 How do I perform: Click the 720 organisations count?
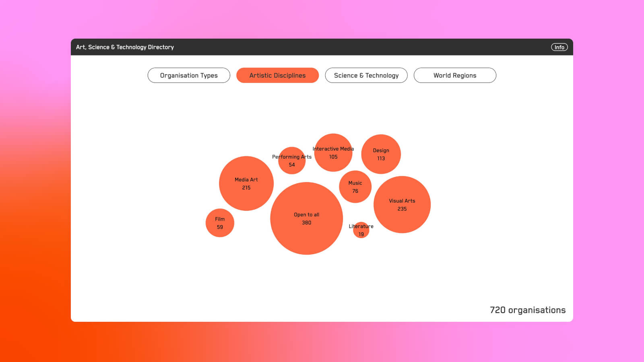527,310
